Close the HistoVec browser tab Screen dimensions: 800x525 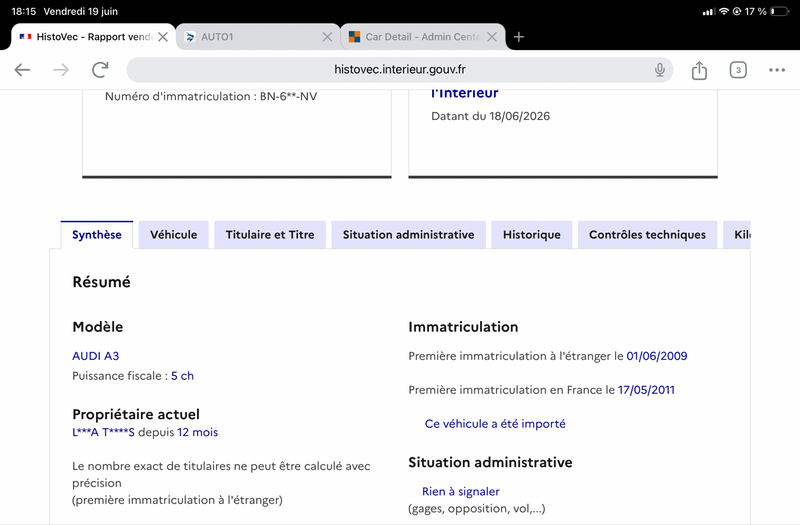[x=163, y=37]
